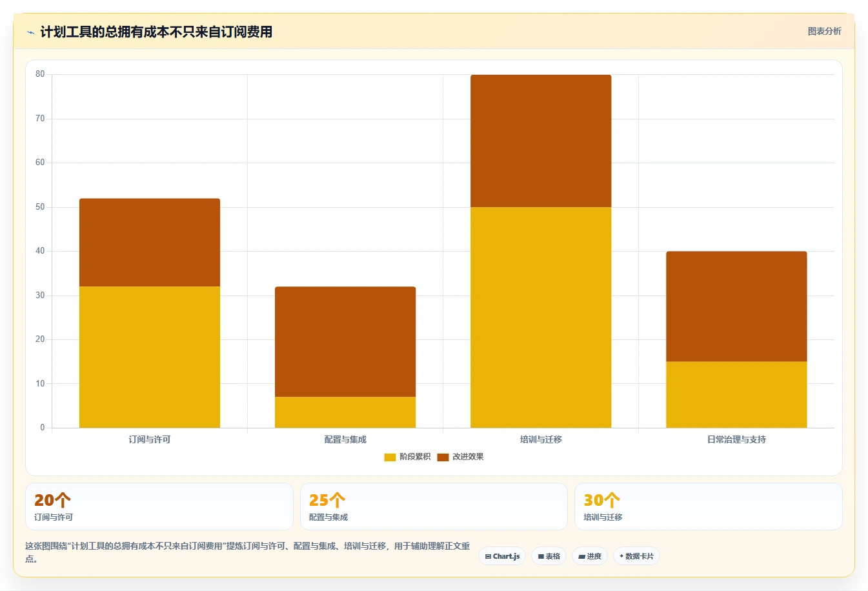Click the 培训与迁移 x-axis label

click(x=541, y=439)
